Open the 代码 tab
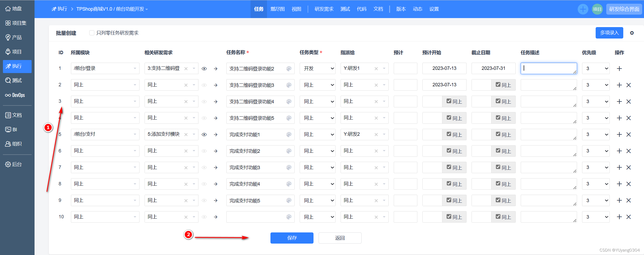Screen dimensions: 644x255 (x=362, y=9)
